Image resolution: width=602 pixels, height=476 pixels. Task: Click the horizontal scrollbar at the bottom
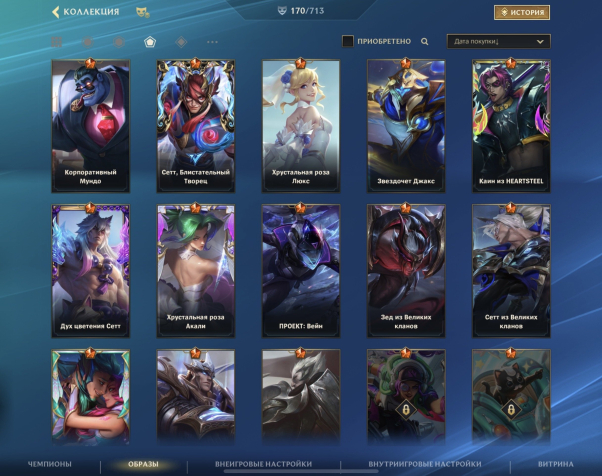tap(301, 471)
